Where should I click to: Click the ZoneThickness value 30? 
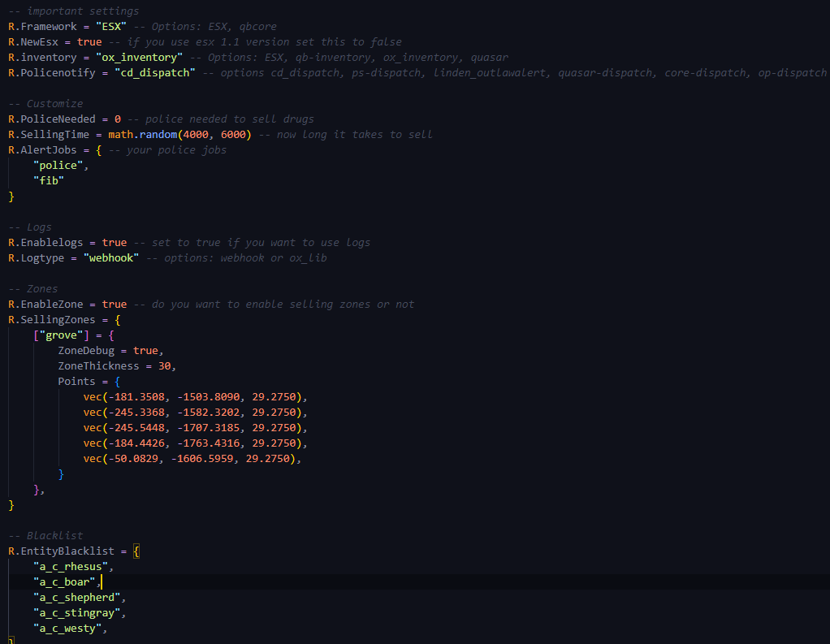tap(165, 365)
